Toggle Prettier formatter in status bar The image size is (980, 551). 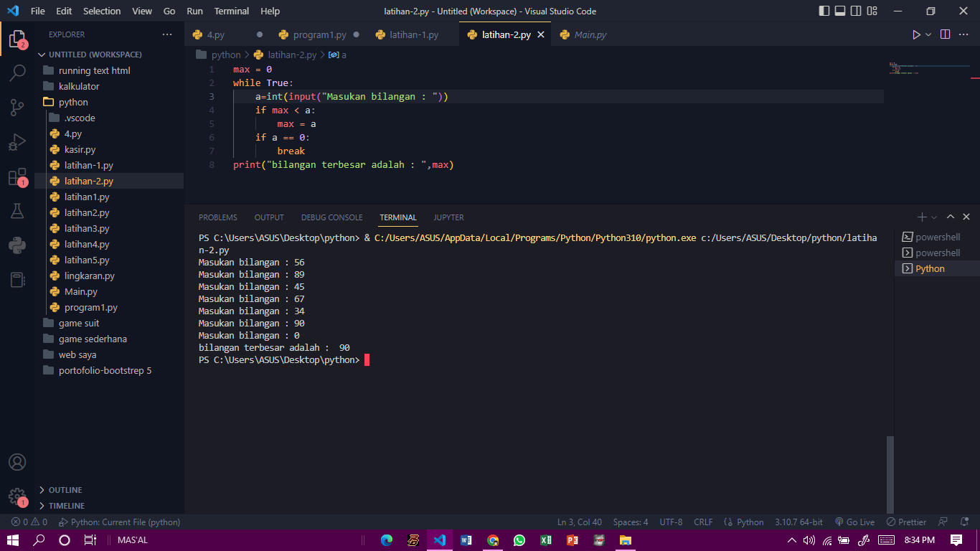pos(907,522)
